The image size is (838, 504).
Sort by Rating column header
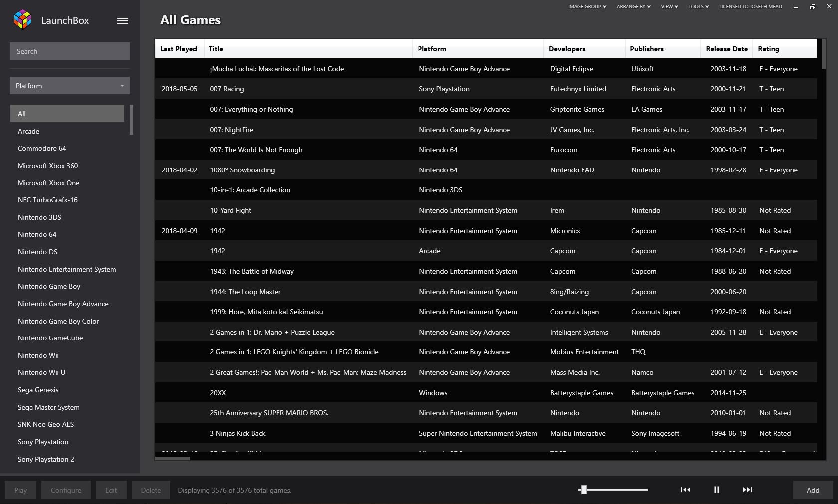[785, 49]
